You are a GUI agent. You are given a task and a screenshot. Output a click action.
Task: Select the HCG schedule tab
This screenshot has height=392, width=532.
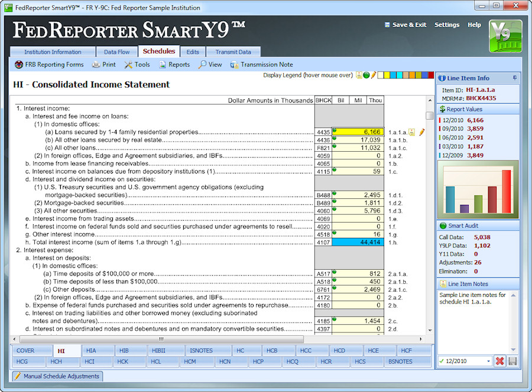28,361
